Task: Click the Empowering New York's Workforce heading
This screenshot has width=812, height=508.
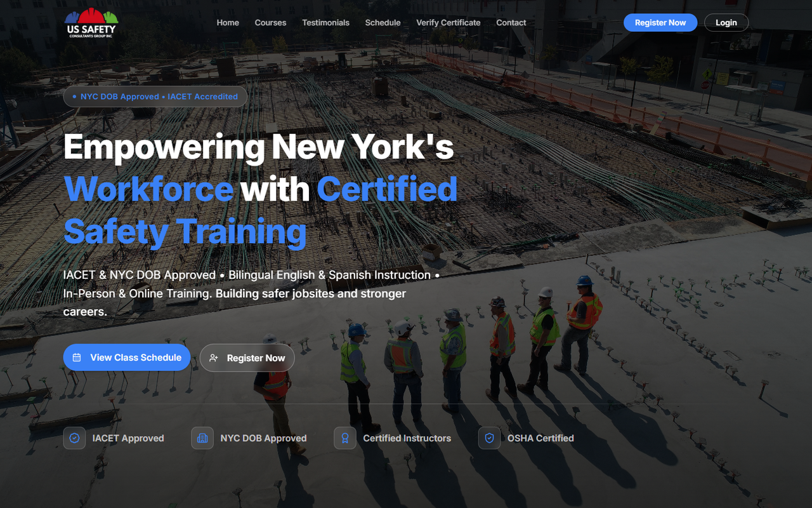Action: coord(261,189)
